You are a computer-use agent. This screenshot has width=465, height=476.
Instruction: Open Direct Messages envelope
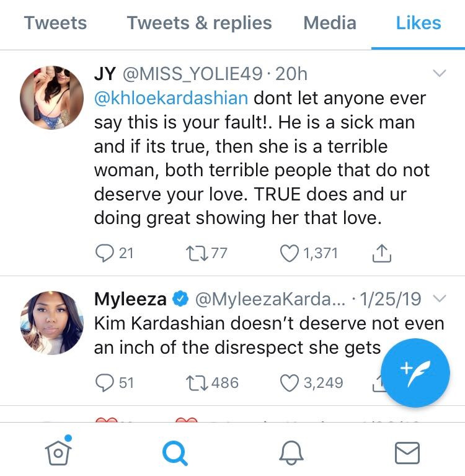click(x=407, y=452)
